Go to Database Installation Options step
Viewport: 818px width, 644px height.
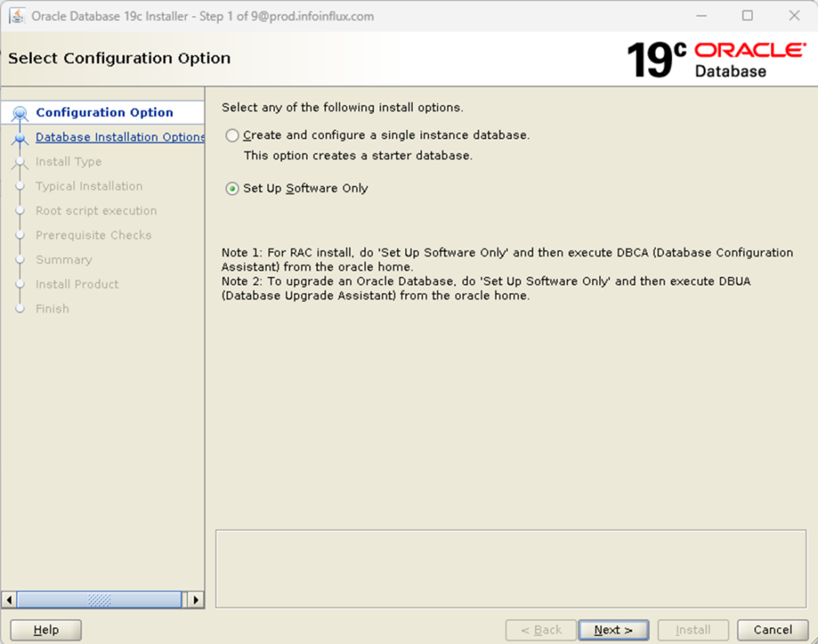(120, 137)
